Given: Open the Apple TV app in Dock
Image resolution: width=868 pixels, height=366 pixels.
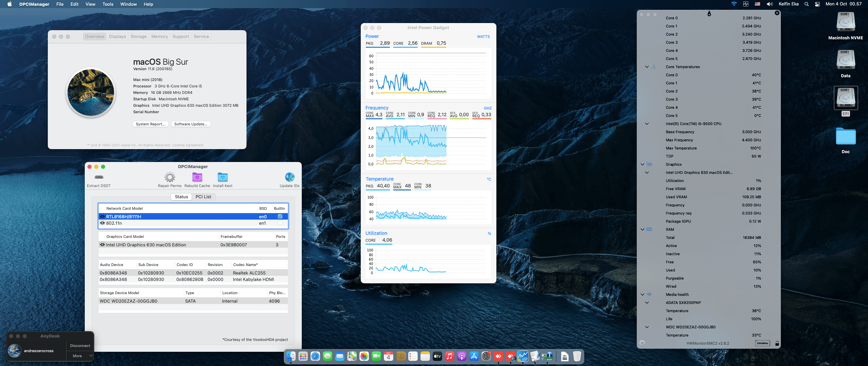Looking at the screenshot, I should tap(437, 356).
